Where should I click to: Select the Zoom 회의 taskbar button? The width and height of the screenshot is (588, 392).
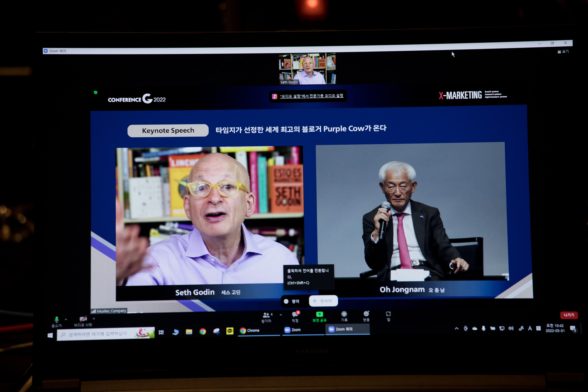(348, 329)
